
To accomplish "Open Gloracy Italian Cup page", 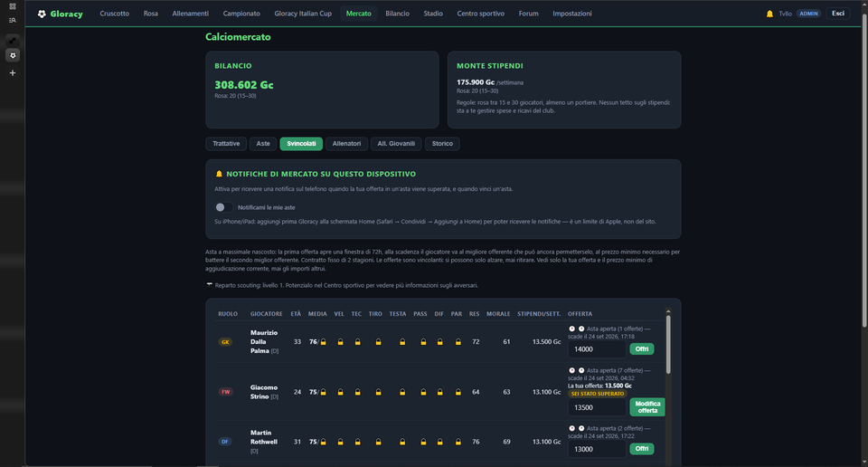I will pyautogui.click(x=303, y=14).
